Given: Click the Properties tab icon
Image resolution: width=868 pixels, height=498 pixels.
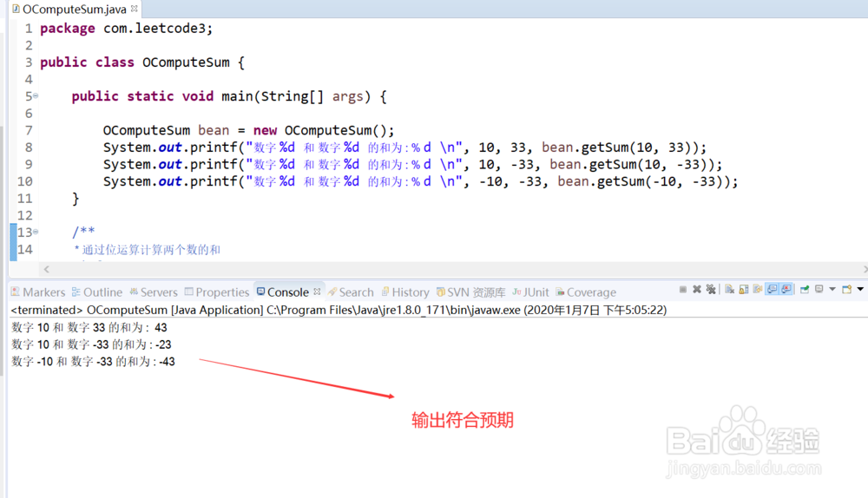Looking at the screenshot, I should tap(188, 292).
